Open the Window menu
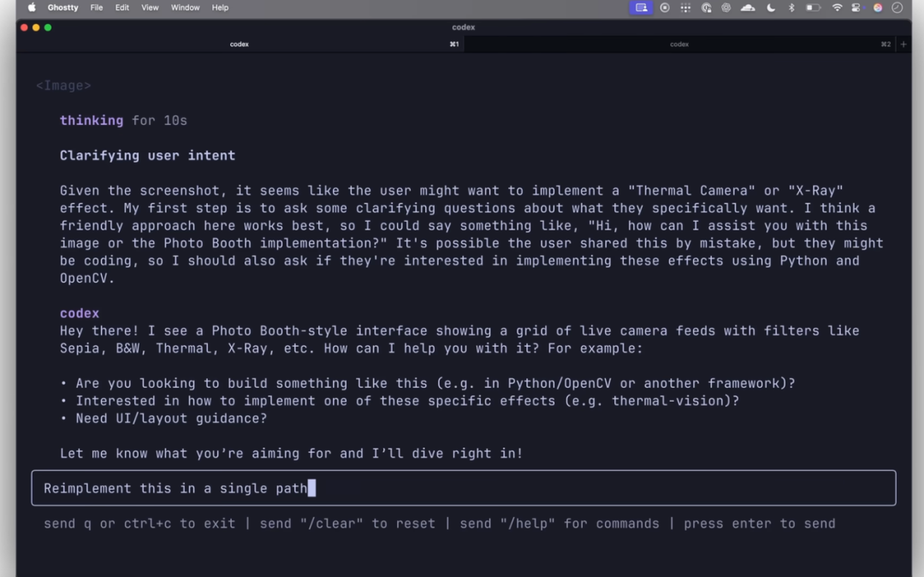 coord(185,8)
